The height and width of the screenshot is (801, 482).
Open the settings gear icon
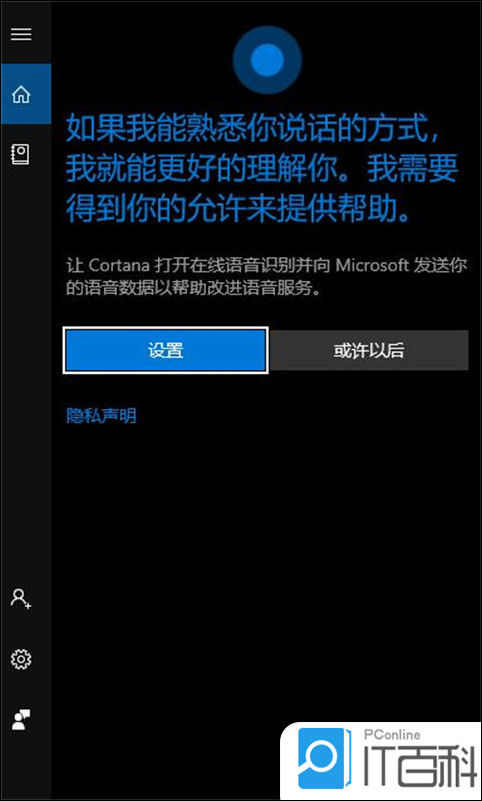[x=21, y=659]
